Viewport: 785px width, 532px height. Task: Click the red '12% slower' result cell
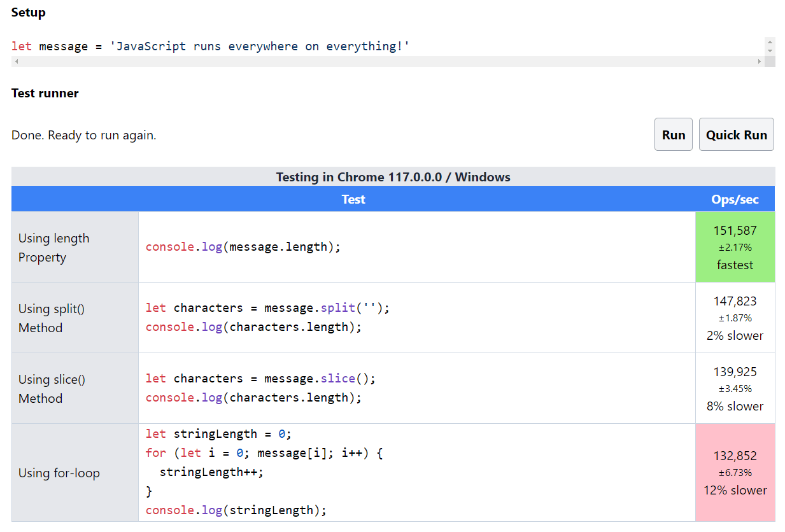pyautogui.click(x=735, y=472)
